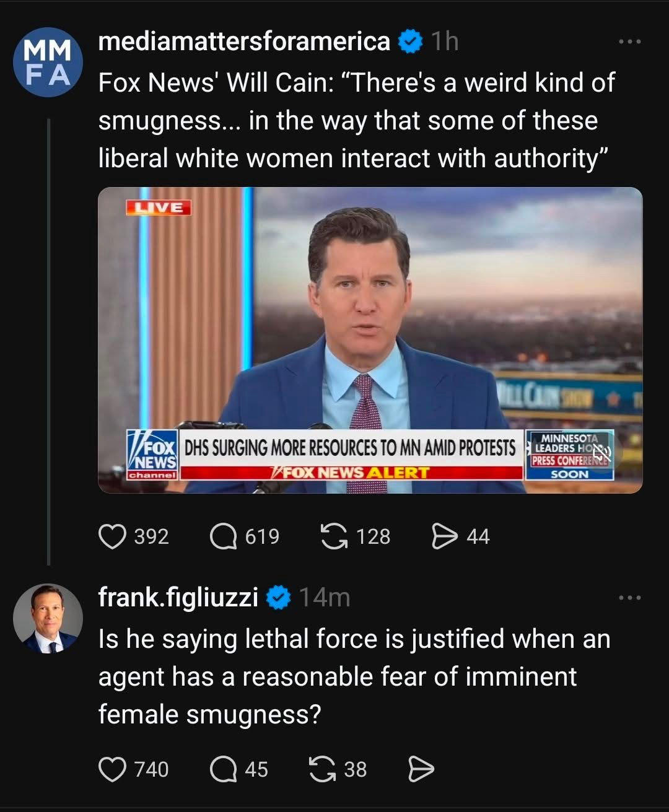Open more options for frank.figliuzzi reply

pos(630,598)
